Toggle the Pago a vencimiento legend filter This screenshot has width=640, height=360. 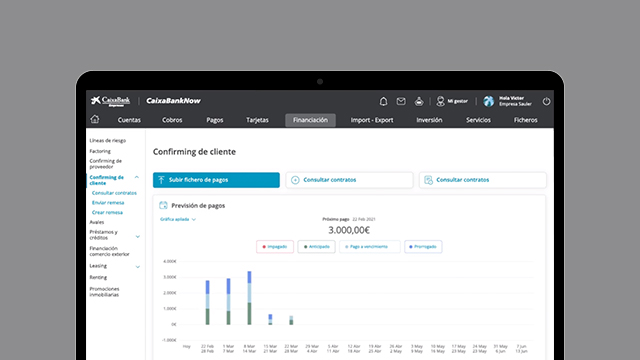tap(369, 247)
